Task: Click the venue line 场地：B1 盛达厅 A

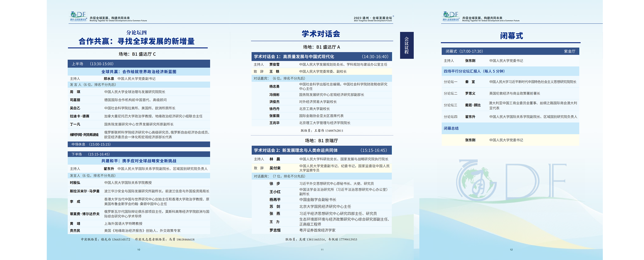Action: [322, 47]
